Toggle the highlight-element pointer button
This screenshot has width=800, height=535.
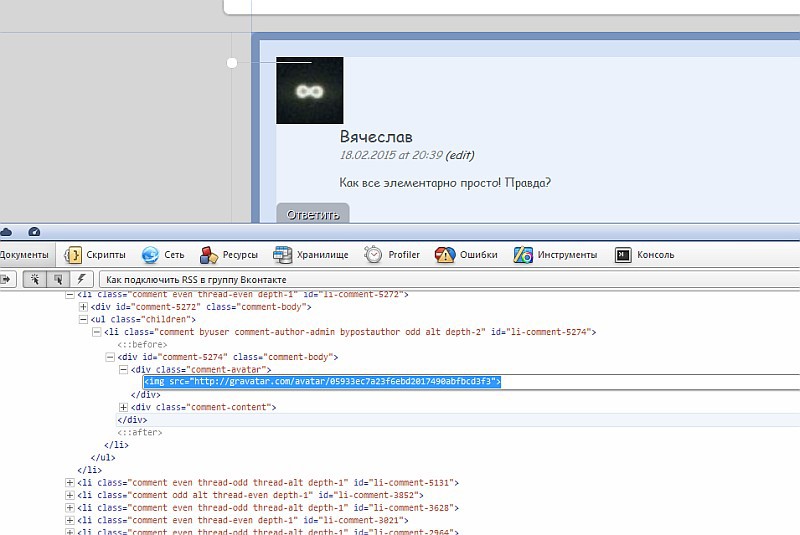(58, 279)
